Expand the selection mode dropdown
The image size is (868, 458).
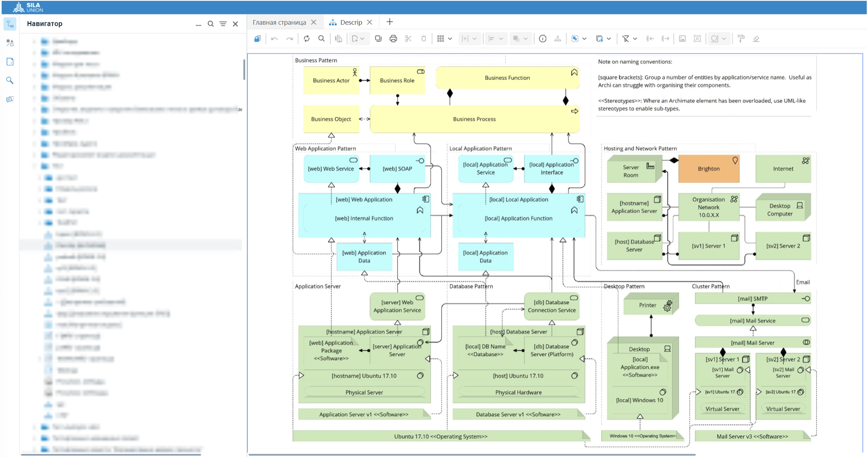584,39
